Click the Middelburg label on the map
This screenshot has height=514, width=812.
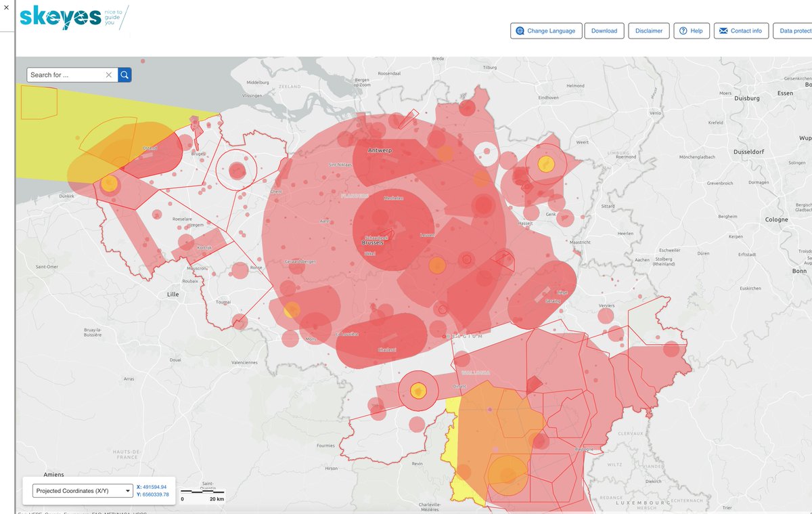coord(258,83)
